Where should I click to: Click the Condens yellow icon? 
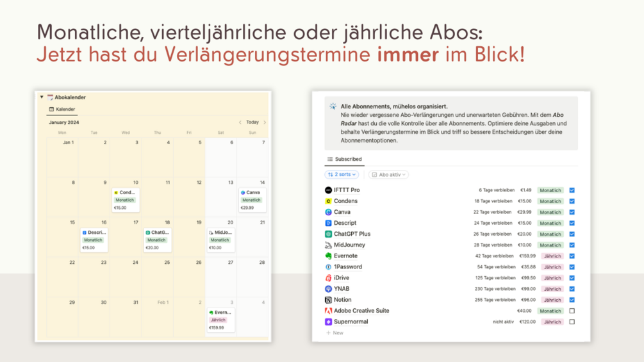[328, 201]
